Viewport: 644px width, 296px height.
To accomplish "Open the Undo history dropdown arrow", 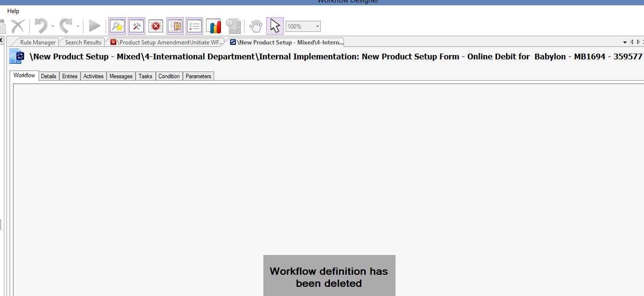I will (x=53, y=26).
